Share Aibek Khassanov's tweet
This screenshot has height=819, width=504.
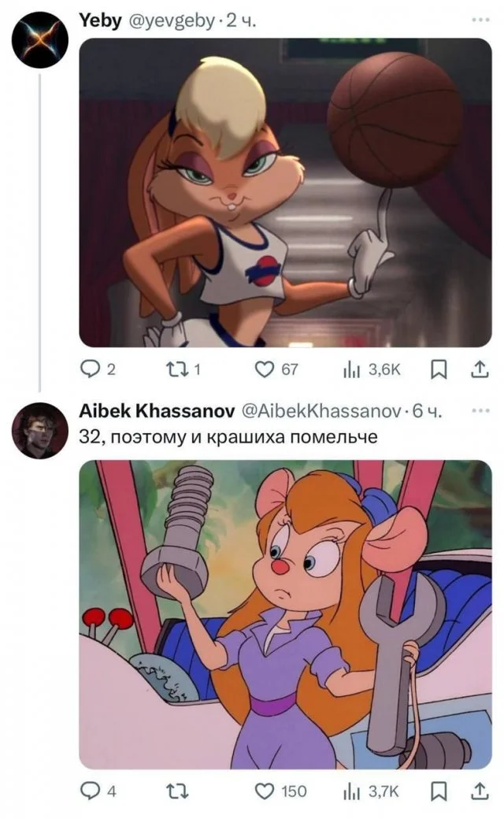[479, 791]
